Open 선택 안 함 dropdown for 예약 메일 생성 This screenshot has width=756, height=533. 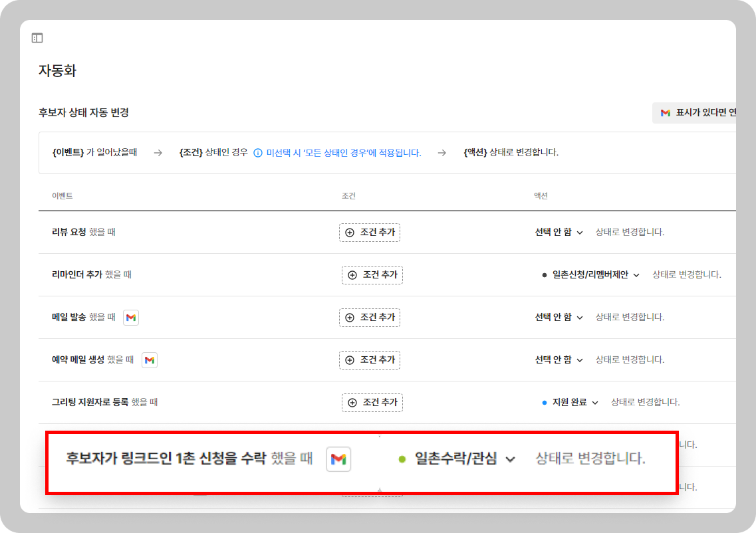tap(559, 360)
